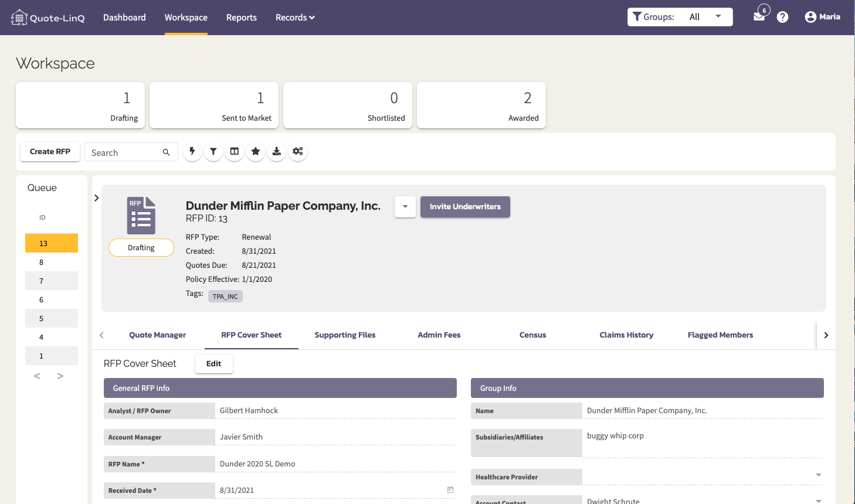Select queue row ID 1
This screenshot has height=504, width=855.
pos(52,356)
